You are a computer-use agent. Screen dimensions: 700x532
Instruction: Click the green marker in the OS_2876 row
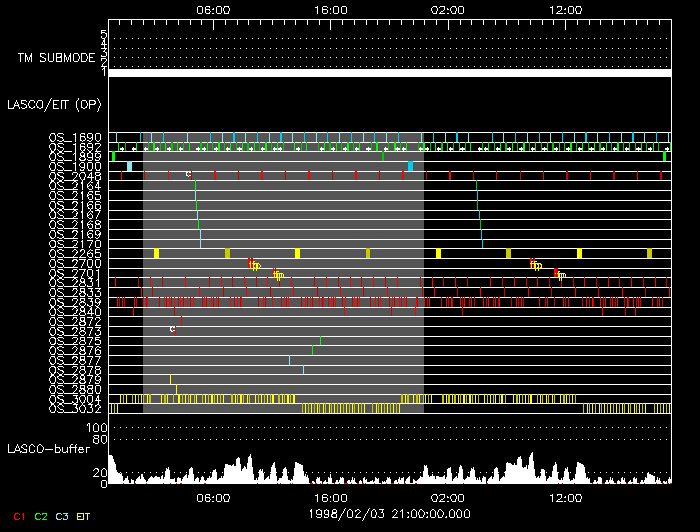[x=312, y=350]
